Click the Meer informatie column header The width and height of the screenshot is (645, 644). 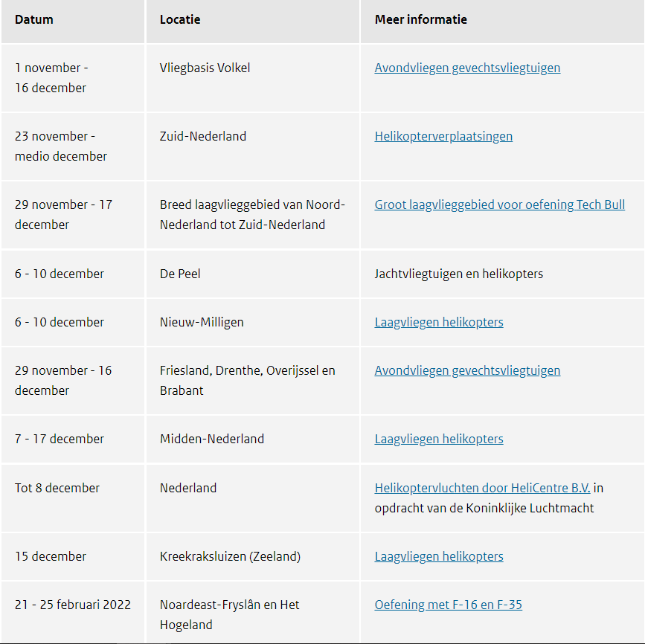pos(421,20)
